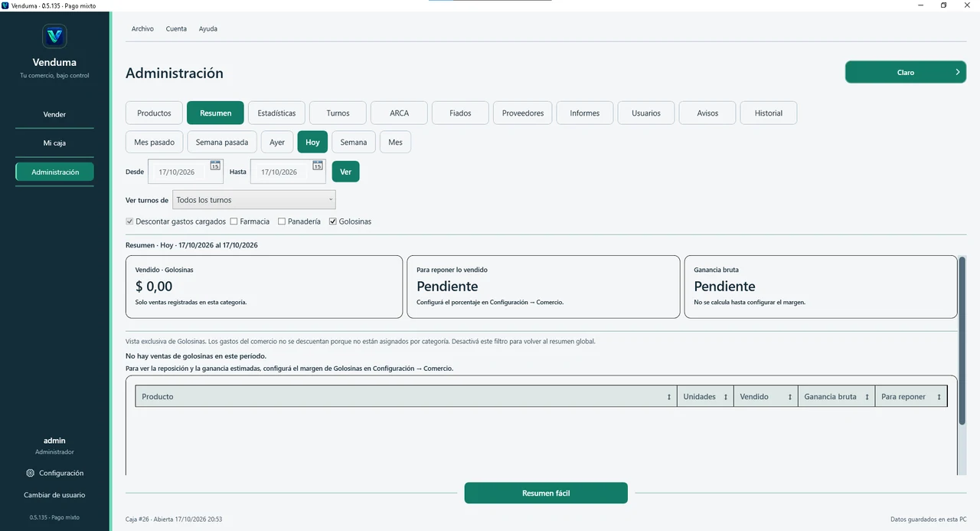Switch to the Estadísticas tab
This screenshot has width=980, height=531.
(276, 113)
